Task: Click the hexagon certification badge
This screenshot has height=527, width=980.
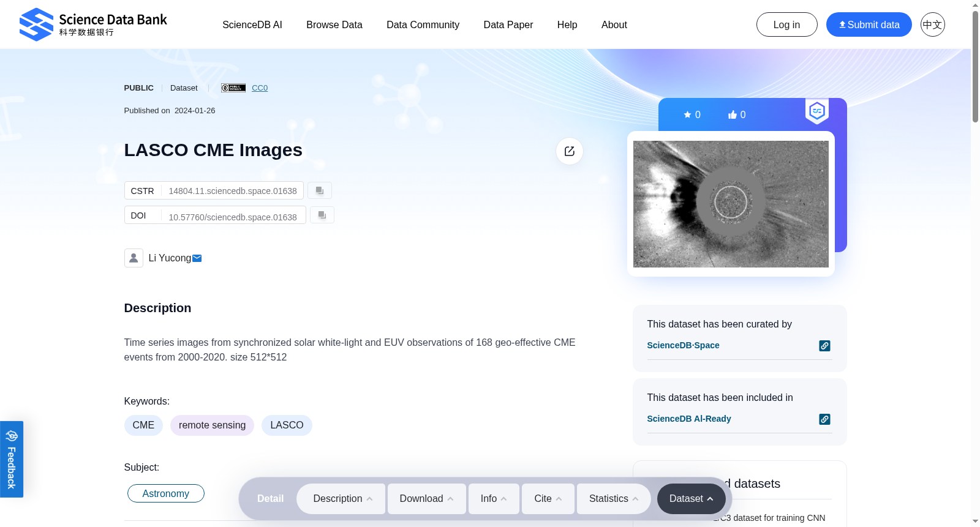Action: [x=817, y=111]
